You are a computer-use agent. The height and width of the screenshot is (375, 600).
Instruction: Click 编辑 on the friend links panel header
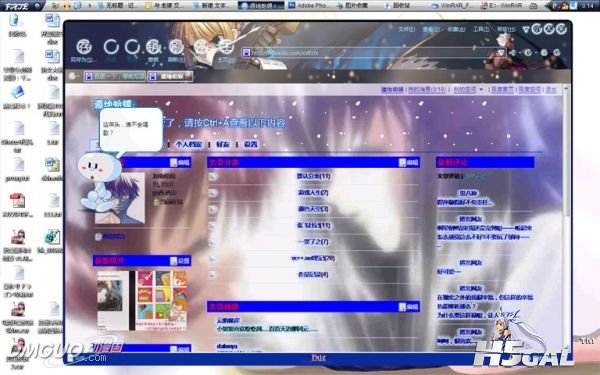point(409,307)
